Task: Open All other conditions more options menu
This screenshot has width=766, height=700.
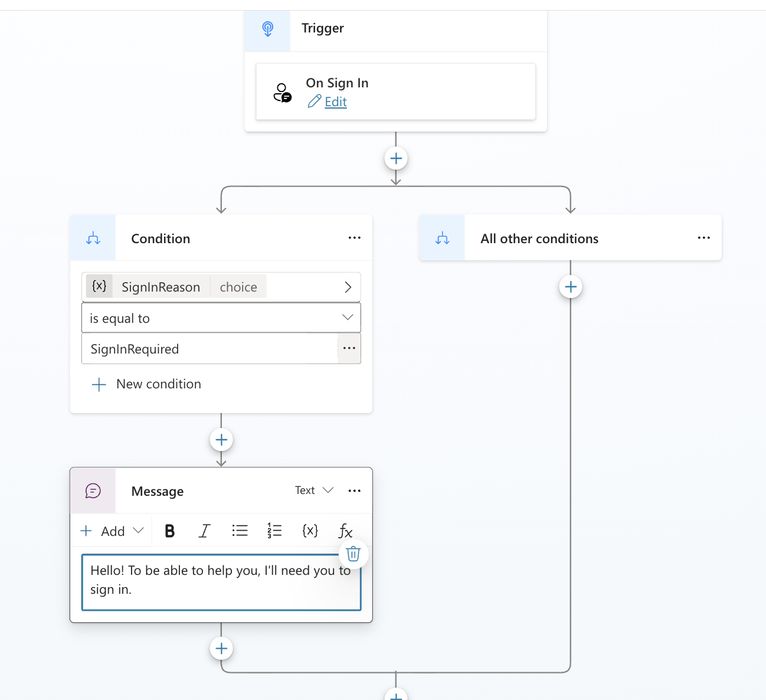Action: click(x=703, y=238)
